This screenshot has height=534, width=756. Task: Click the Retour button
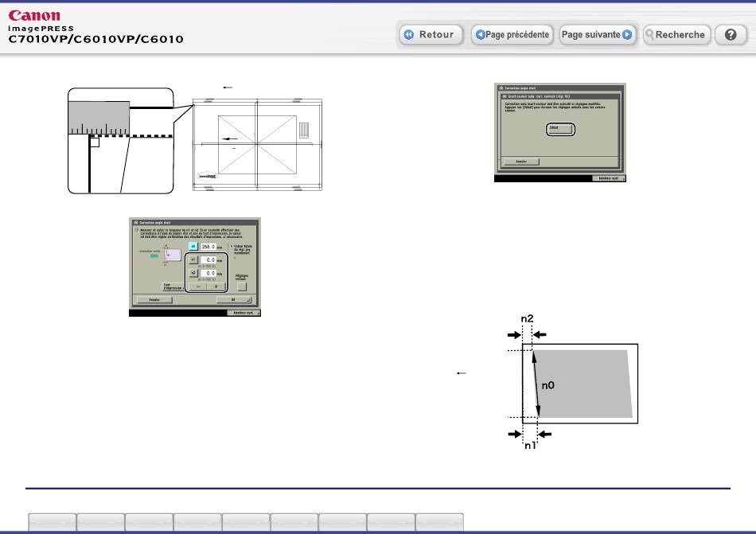tap(430, 35)
